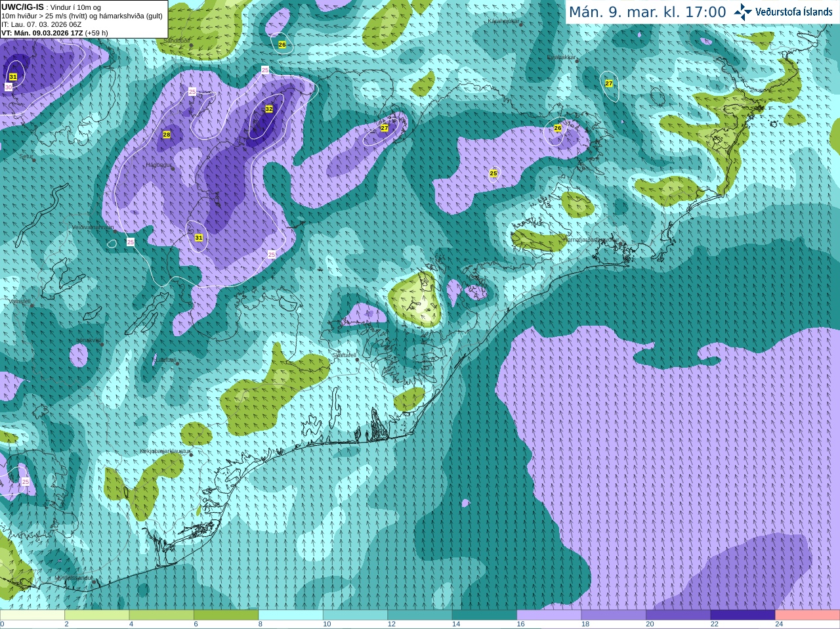Click the Setur station label
The image size is (840, 629).
pos(26,156)
